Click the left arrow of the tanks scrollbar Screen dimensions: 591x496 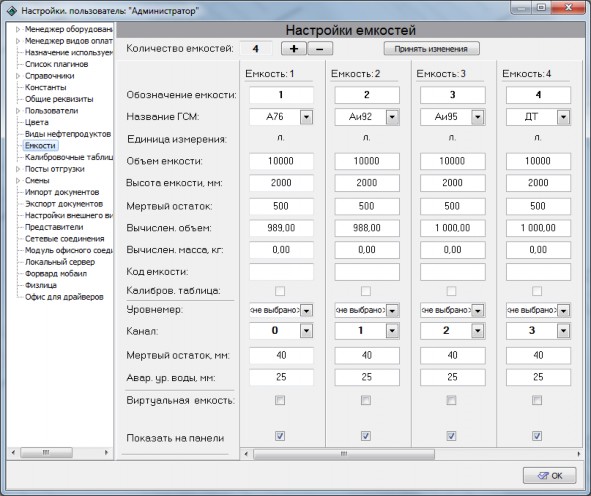click(246, 454)
